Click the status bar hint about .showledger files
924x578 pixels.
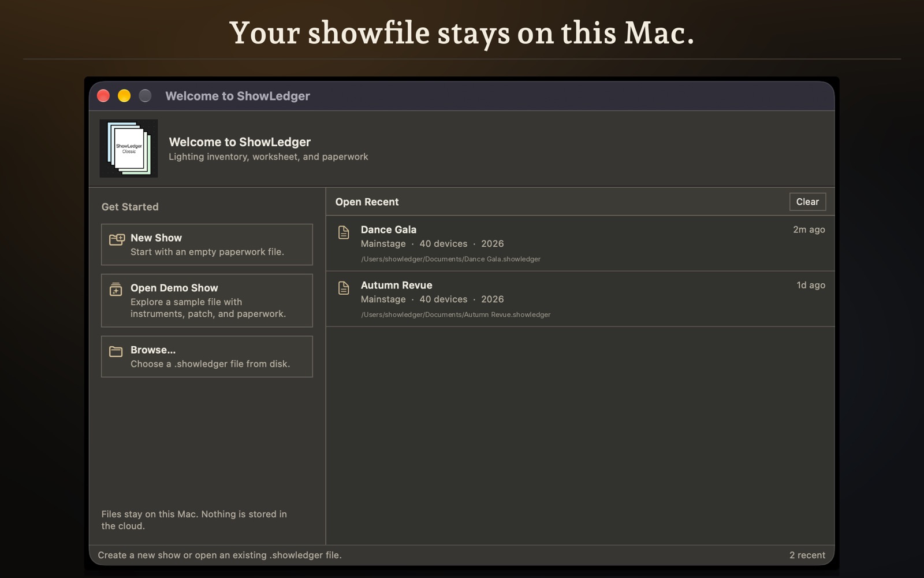click(x=219, y=555)
